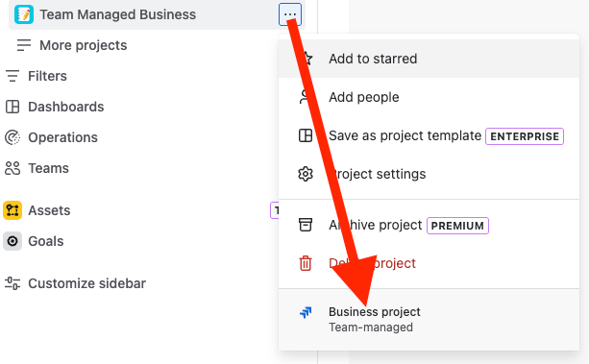Viewport: 589px width, 364px height.
Task: Select Add people from the menu
Action: pos(429,97)
